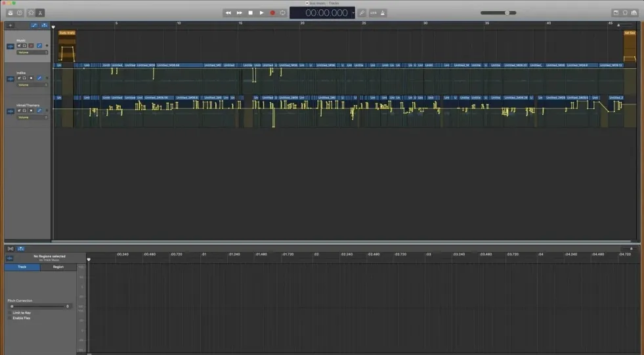Toggle the Editors scissors button
The width and height of the screenshot is (644, 355).
pyautogui.click(x=40, y=12)
